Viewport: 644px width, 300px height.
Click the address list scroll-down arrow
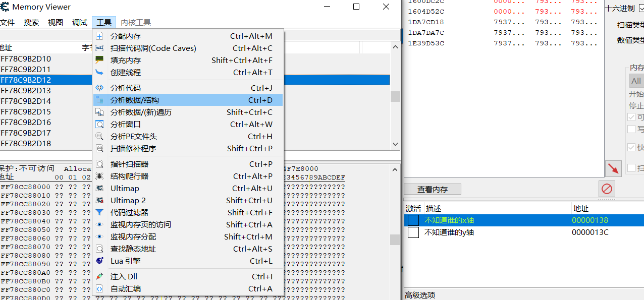click(396, 144)
